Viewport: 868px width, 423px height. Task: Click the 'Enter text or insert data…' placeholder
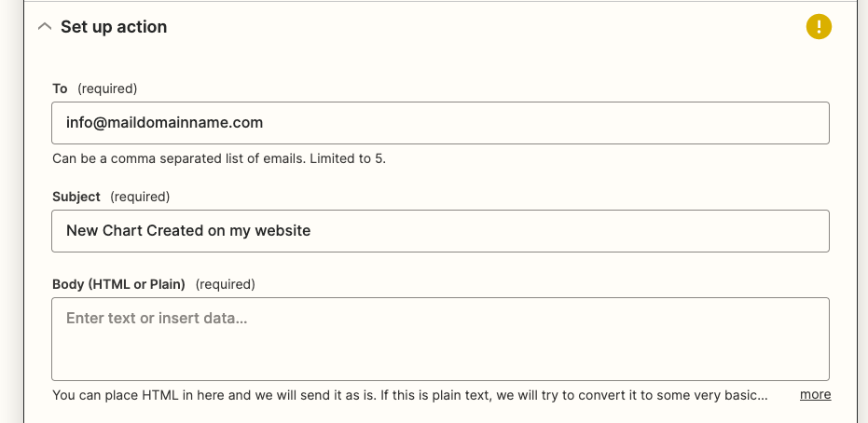(x=157, y=318)
